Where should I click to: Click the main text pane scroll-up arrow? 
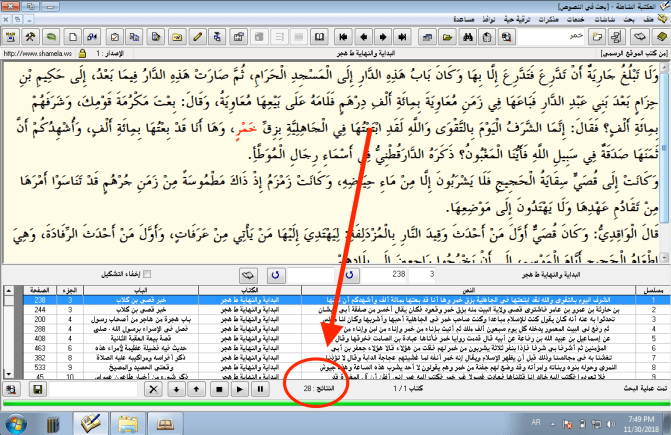point(664,67)
